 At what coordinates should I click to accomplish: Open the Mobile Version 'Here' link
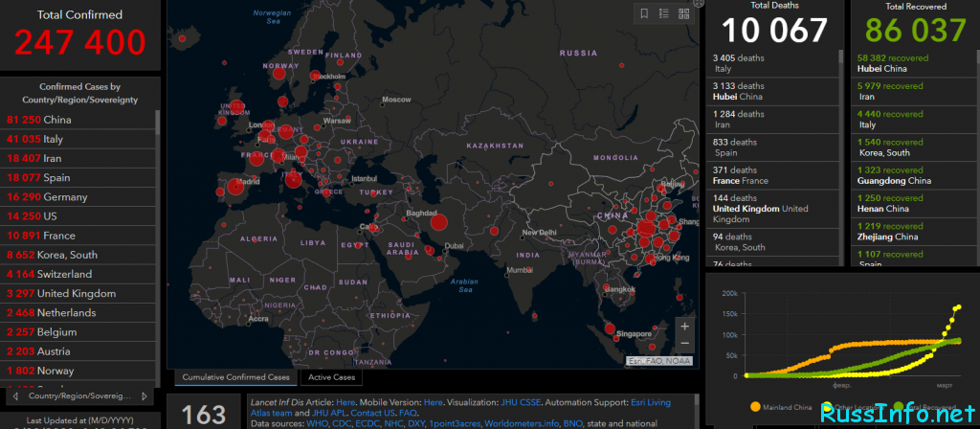[434, 402]
